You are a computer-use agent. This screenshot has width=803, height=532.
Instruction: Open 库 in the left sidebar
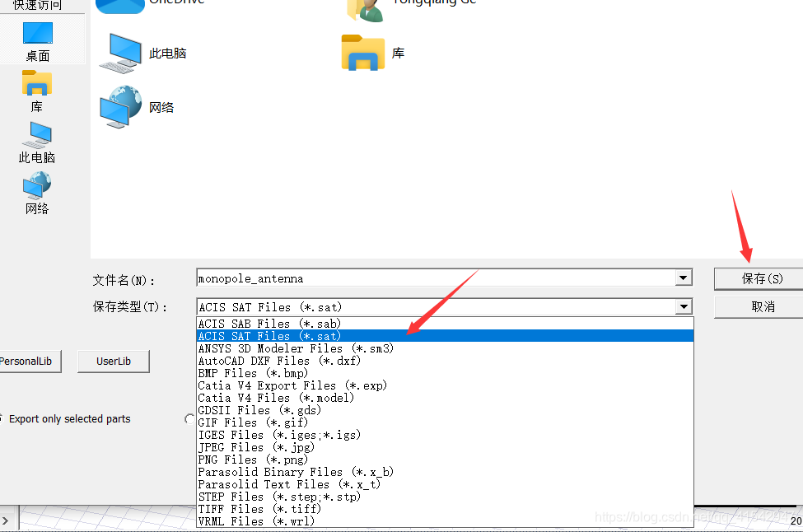pos(37,91)
